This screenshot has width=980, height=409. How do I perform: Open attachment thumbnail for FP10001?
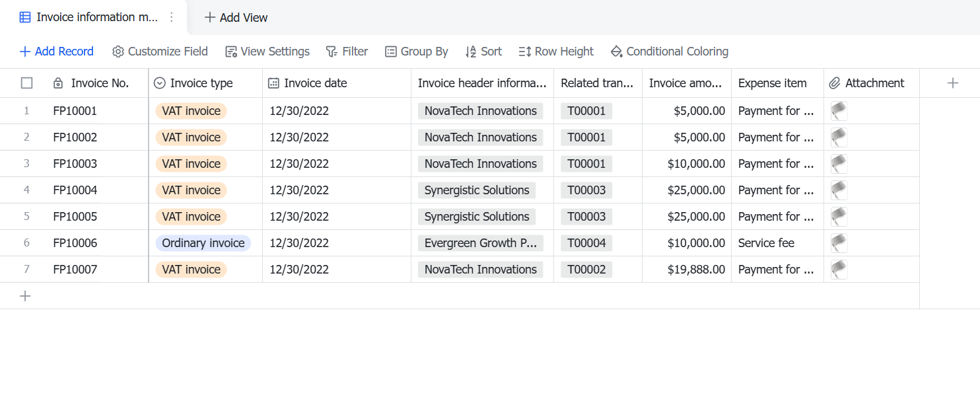(x=839, y=111)
